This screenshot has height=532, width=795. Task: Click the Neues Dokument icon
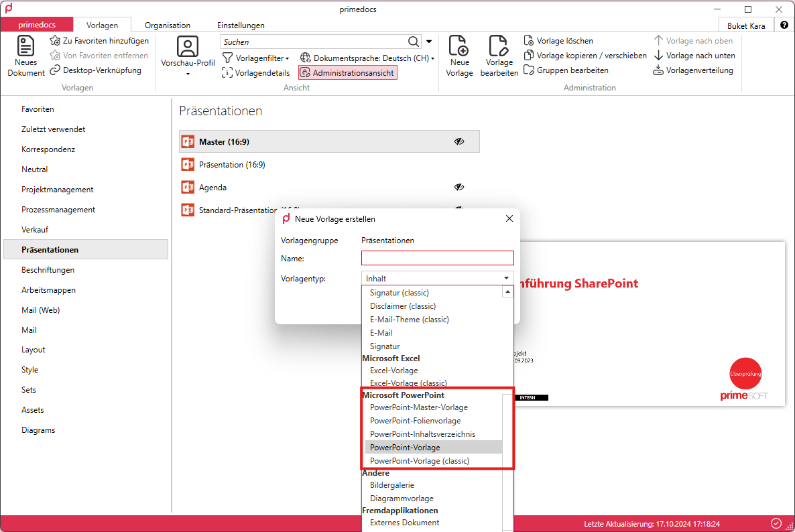pos(25,46)
